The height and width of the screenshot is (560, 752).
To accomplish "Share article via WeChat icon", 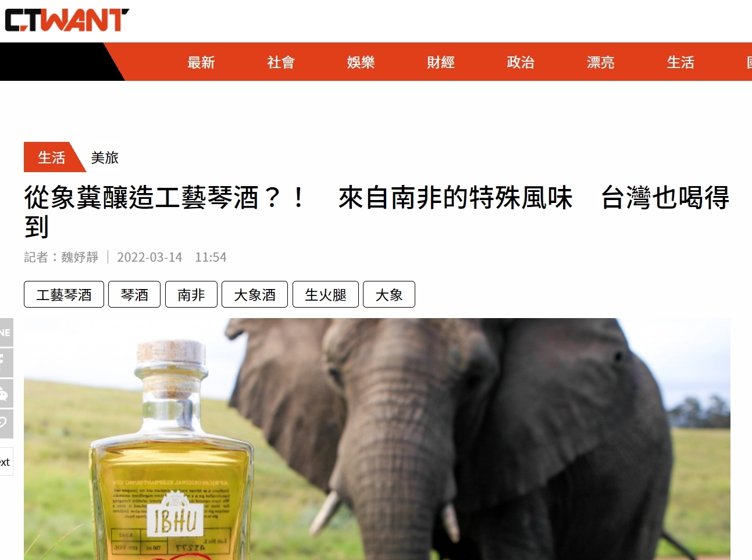I will [6, 394].
